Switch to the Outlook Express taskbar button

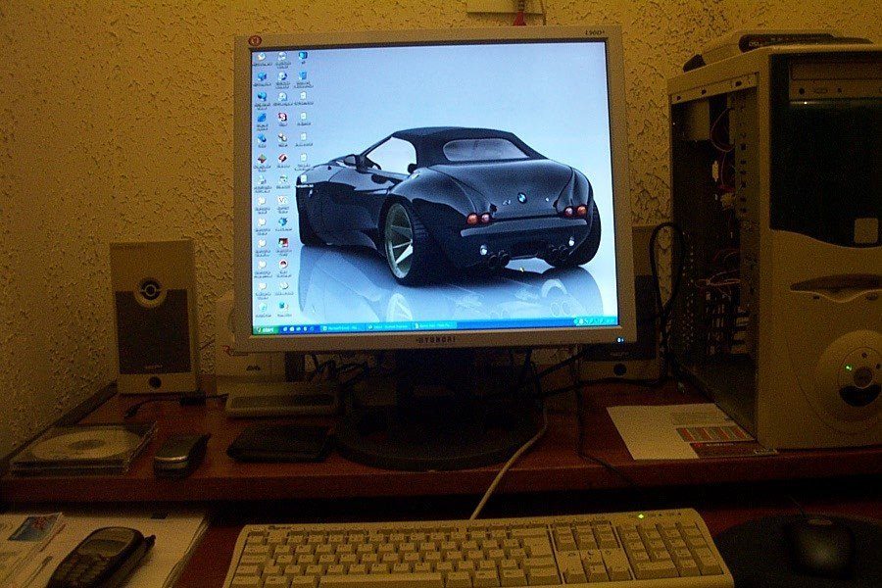pyautogui.click(x=388, y=327)
